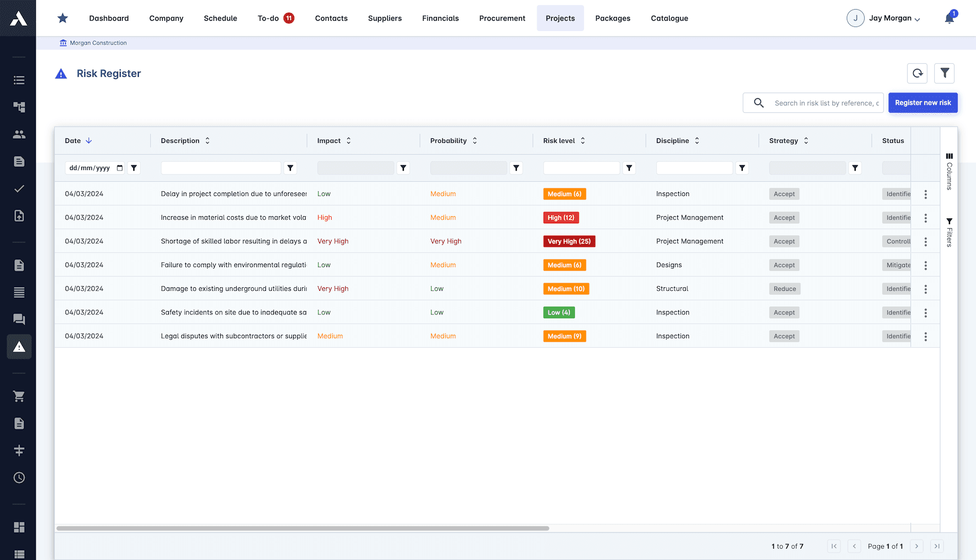976x560 pixels.
Task: Sort the table by Description column
Action: (207, 140)
